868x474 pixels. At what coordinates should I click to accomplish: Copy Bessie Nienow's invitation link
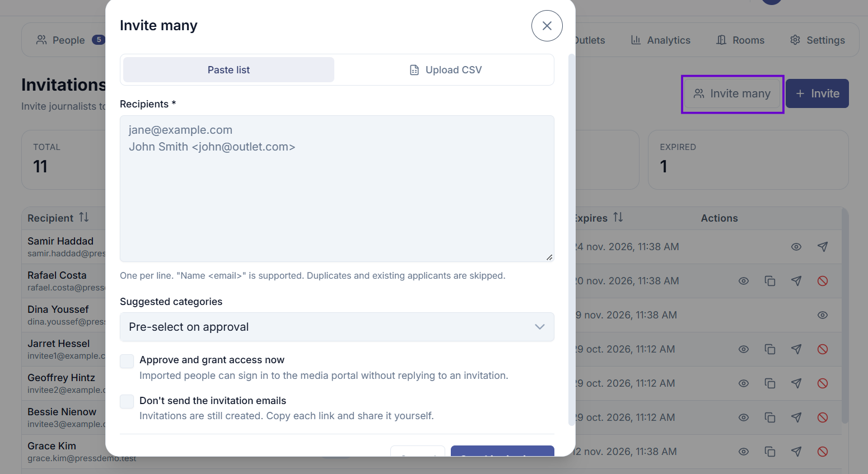pyautogui.click(x=770, y=417)
